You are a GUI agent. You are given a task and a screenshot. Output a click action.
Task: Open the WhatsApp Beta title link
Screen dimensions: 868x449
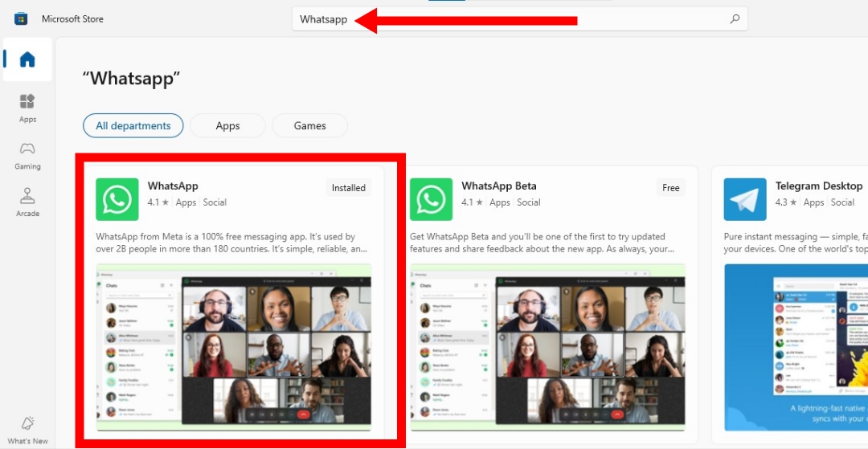(499, 186)
